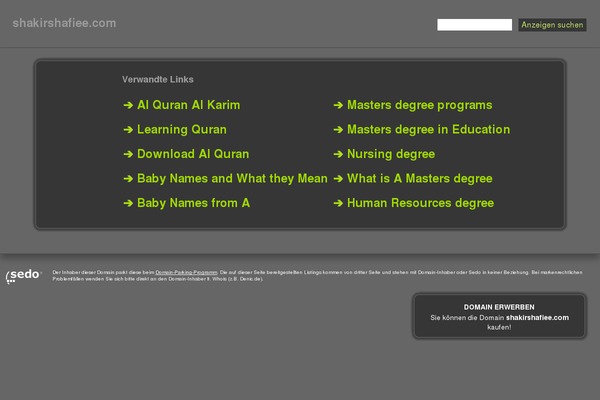
Task: Click arrow icon beside Masters degree in Education
Action: [x=338, y=129]
